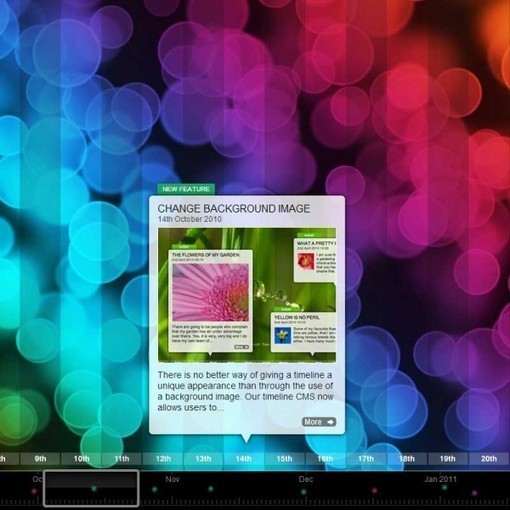Click the gray viewport box on overview bar
510x510 pixels.
pyautogui.click(x=91, y=488)
